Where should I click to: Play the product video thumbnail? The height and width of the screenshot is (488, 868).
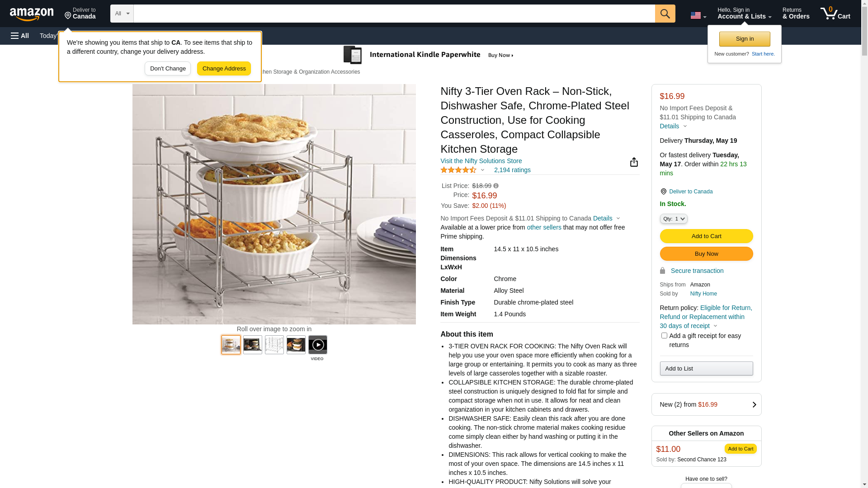[x=318, y=345]
